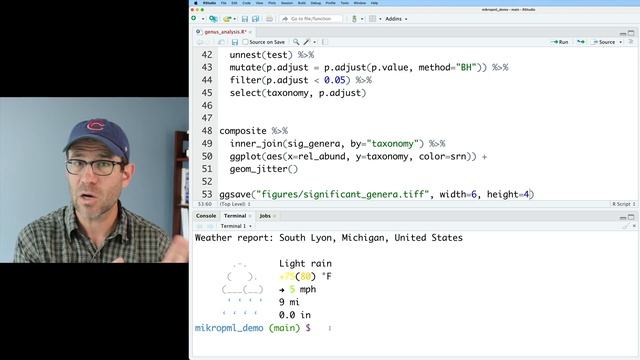
Task: Click the workspace panes grid icon
Action: click(372, 19)
